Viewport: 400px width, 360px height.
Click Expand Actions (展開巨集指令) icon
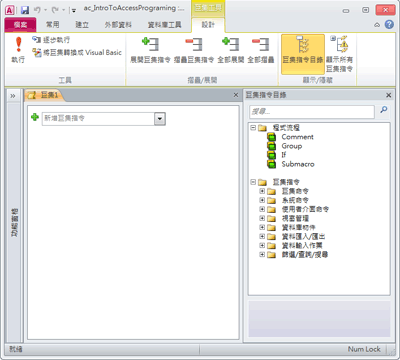[150, 50]
